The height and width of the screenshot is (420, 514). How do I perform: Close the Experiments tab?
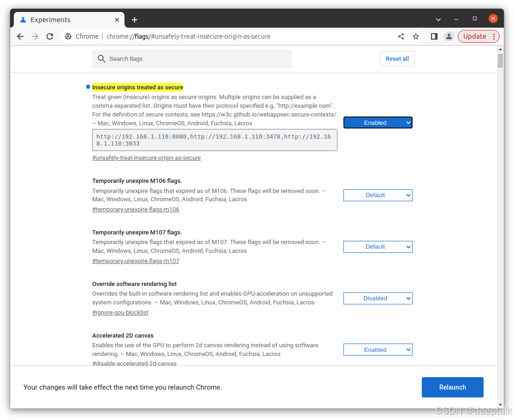tap(117, 20)
